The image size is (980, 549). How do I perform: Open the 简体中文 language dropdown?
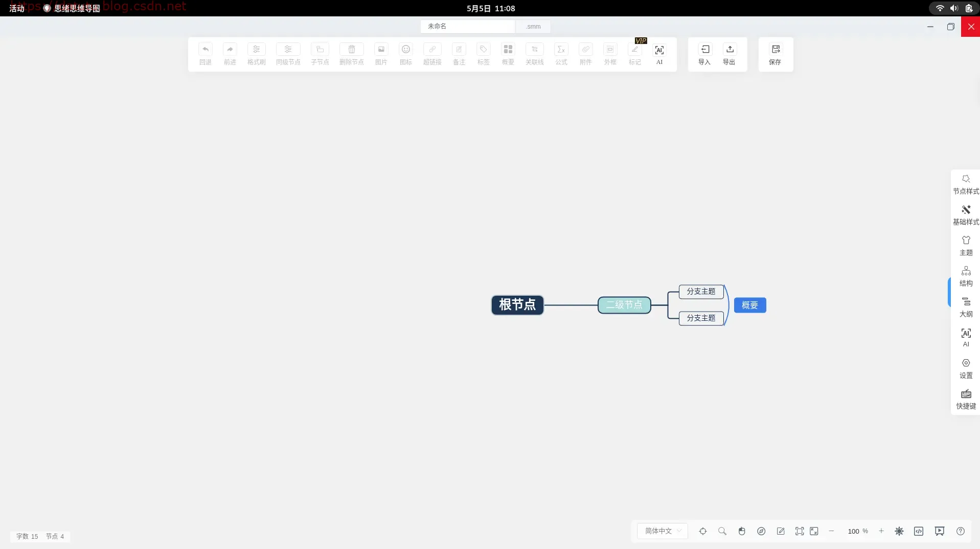tap(663, 531)
